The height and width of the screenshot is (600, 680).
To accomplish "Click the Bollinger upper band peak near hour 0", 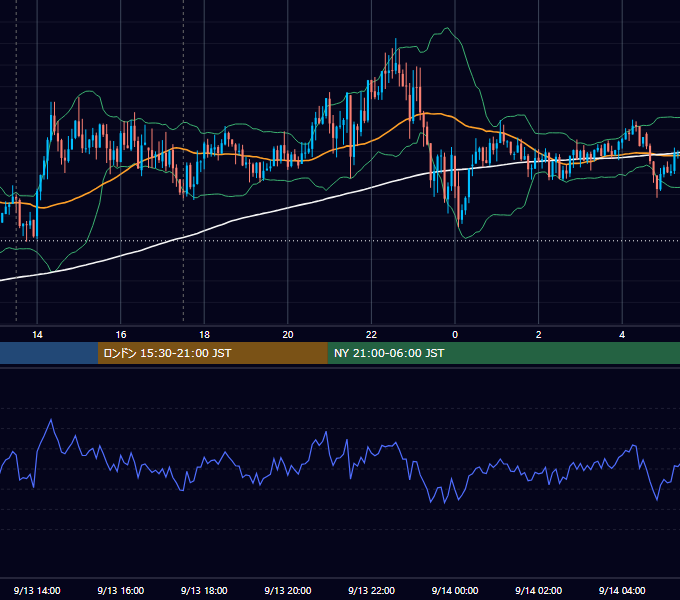I will [x=446, y=29].
